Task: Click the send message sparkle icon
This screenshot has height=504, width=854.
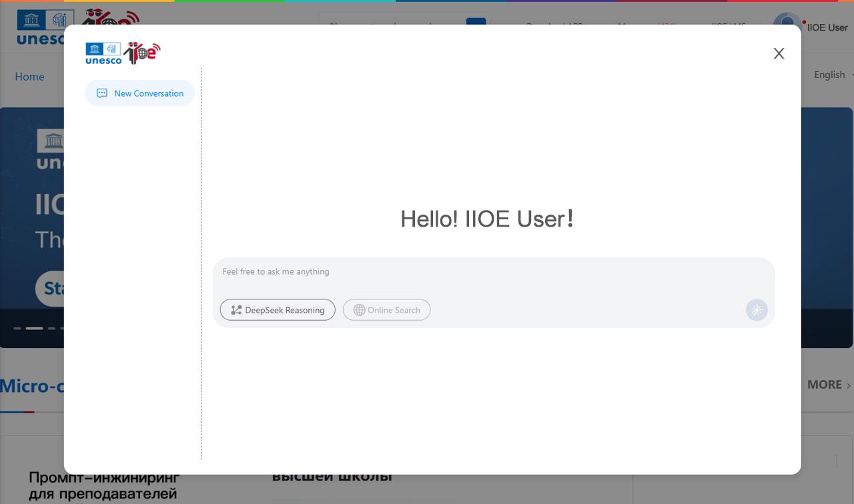Action: (757, 310)
